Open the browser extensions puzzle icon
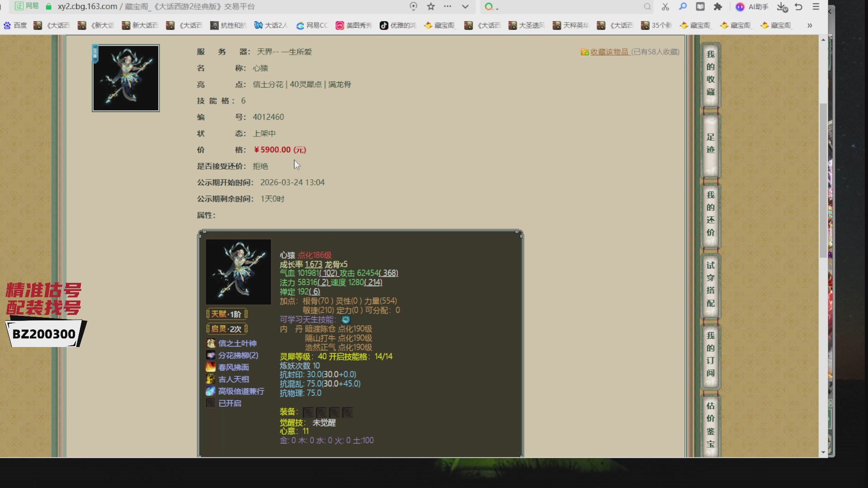Viewport: 868px width, 488px height. [x=719, y=7]
